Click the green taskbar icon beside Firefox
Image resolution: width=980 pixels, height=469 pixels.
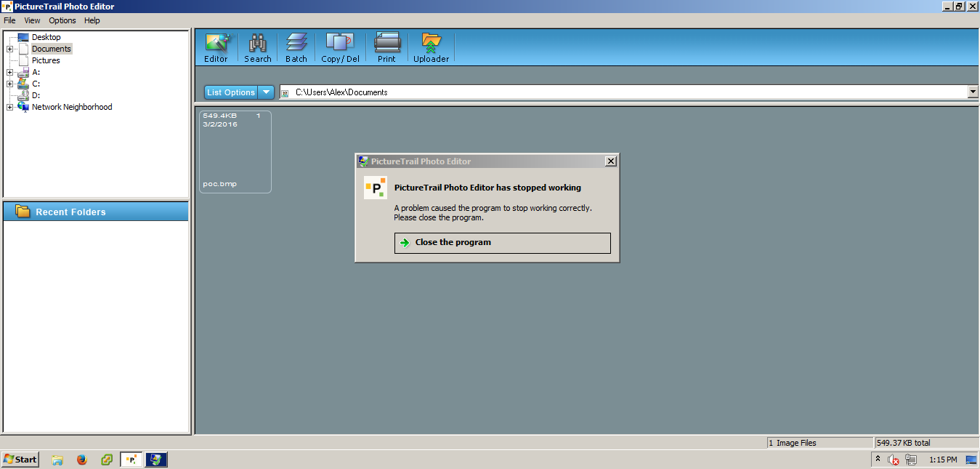coord(107,460)
